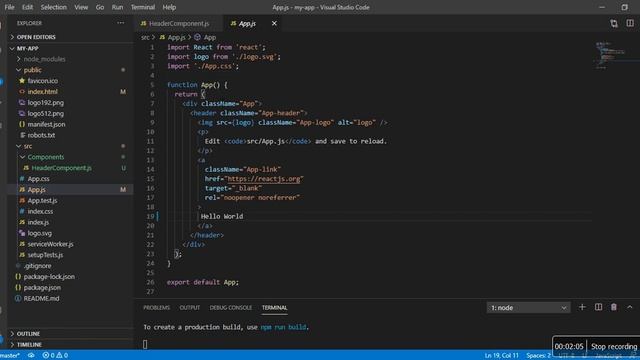Click the eye icon in status bar
Screen dimensions: 640x360
click(31, 356)
